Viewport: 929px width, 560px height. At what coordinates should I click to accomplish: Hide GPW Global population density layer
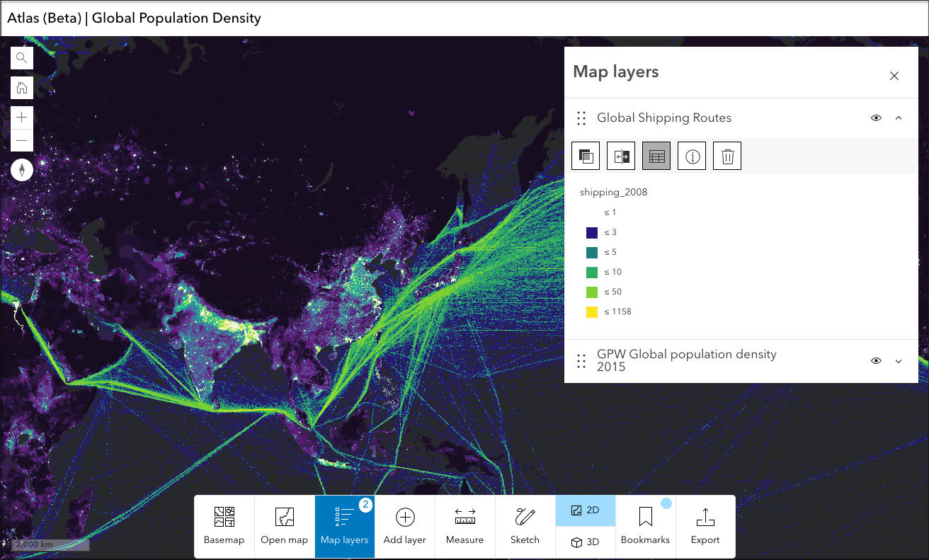click(x=876, y=361)
